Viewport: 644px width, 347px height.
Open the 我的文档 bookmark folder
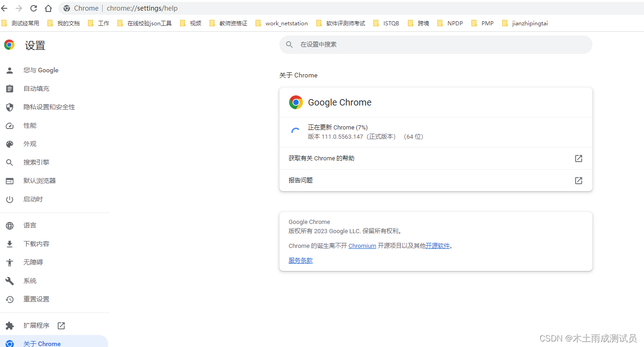64,23
